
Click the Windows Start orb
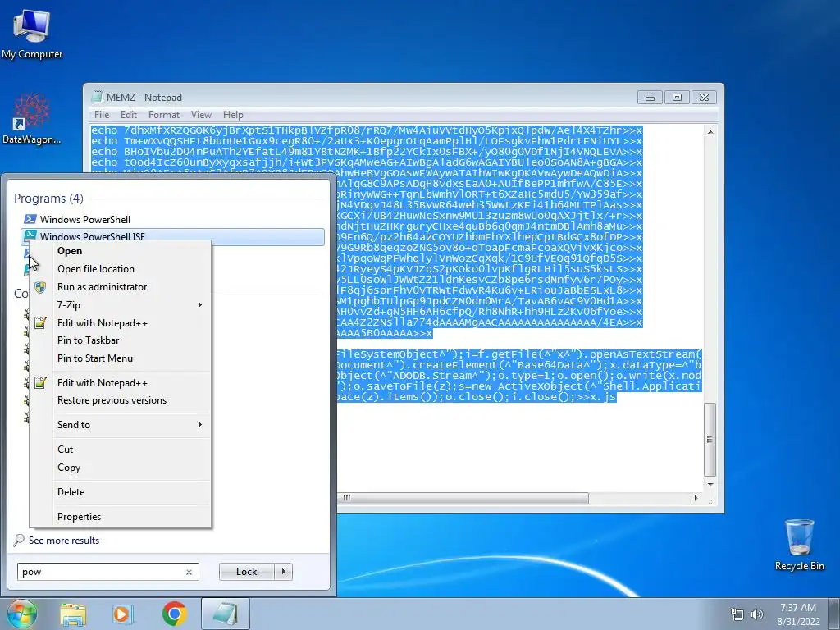point(22,614)
